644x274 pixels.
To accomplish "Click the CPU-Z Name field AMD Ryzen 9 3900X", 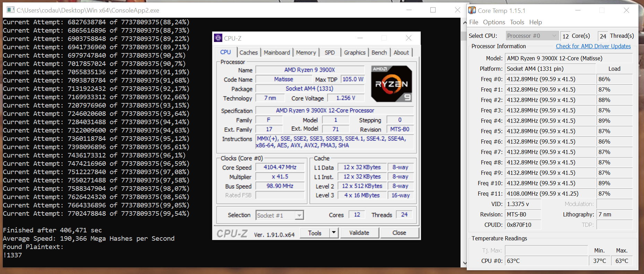I will coord(310,70).
